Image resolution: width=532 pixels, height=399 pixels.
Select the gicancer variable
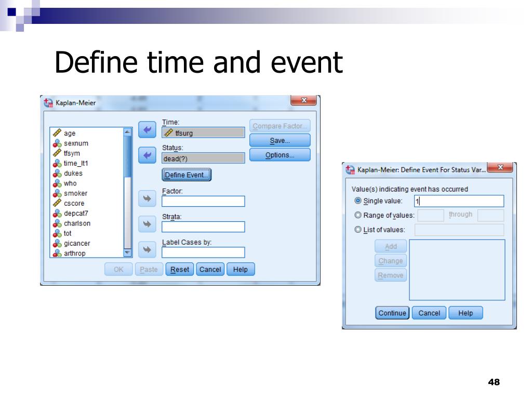pos(77,243)
